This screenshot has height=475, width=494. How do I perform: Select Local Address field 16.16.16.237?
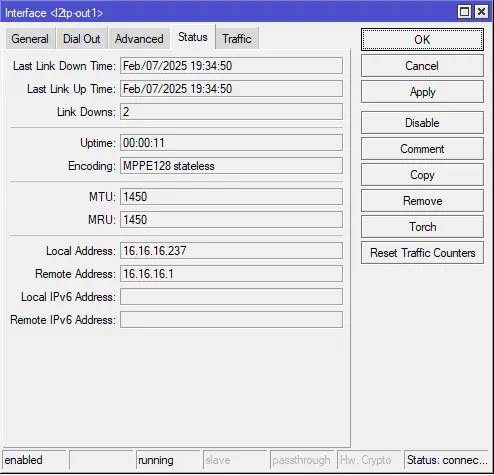[x=231, y=251]
